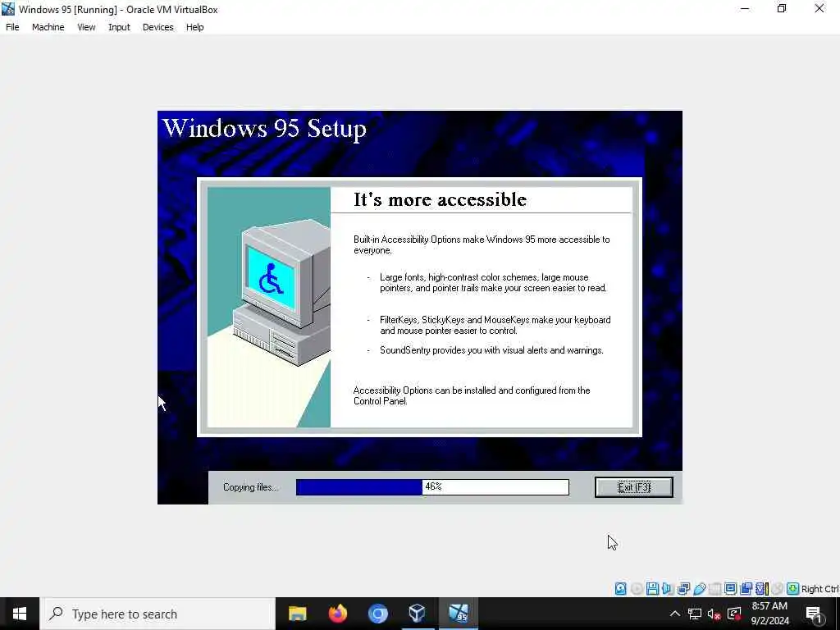Viewport: 840px width, 630px height.
Task: Click the 'Built-in Accessibility Options' intro sentence
Action: (481, 244)
